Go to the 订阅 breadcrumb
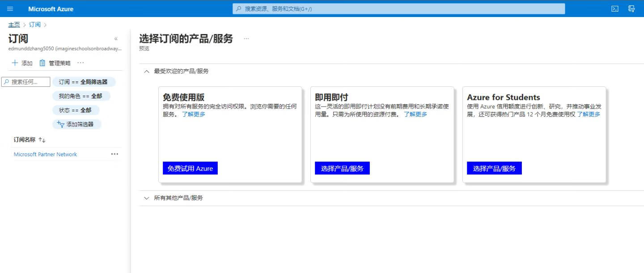 coord(34,25)
